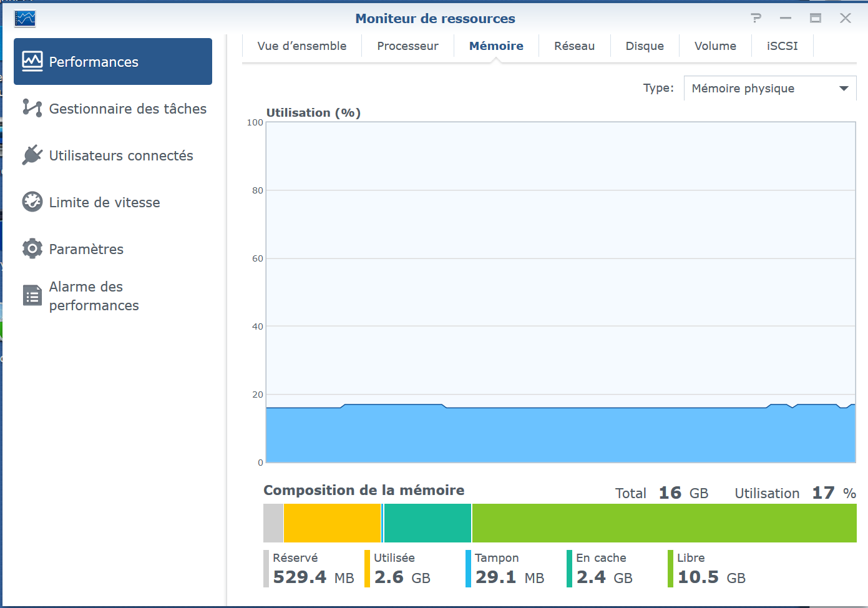This screenshot has height=608, width=868.
Task: Click the help question mark icon
Action: [x=756, y=18]
